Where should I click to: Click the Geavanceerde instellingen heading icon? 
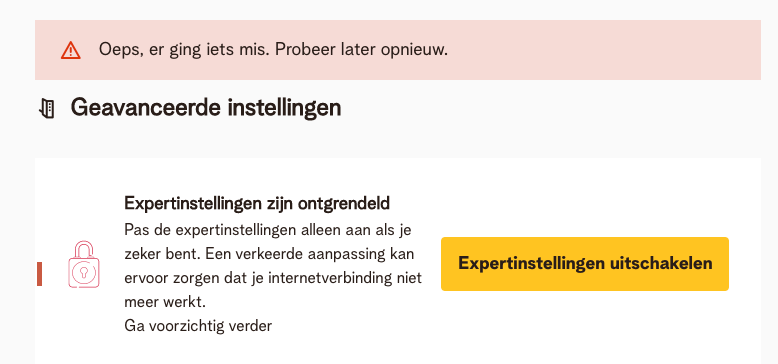click(47, 109)
